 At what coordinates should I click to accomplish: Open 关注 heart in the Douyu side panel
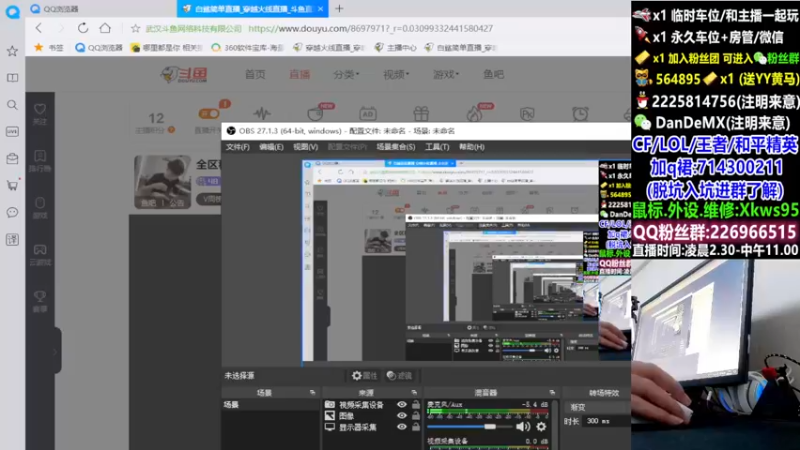40,113
